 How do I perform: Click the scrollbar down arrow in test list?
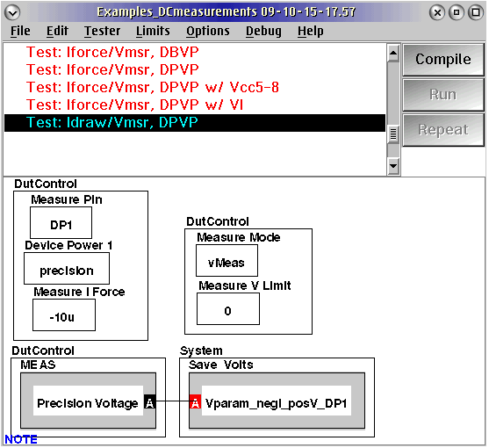[x=393, y=166]
